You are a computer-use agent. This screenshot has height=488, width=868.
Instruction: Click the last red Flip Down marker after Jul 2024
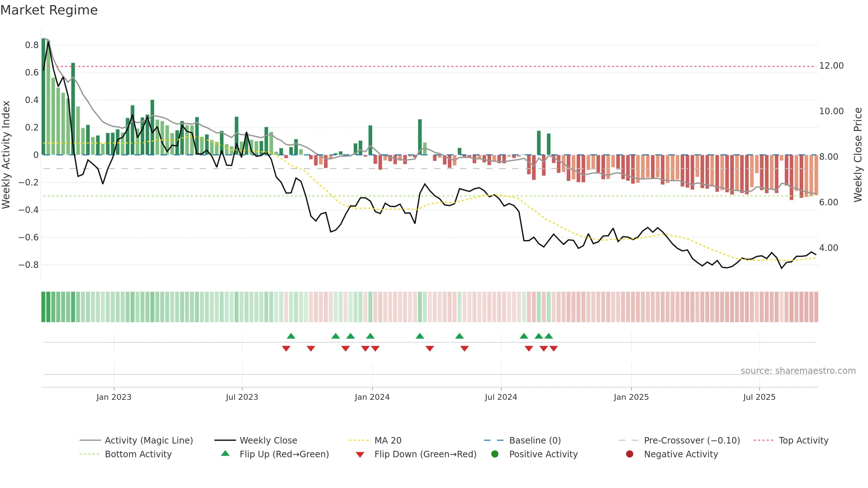[554, 348]
